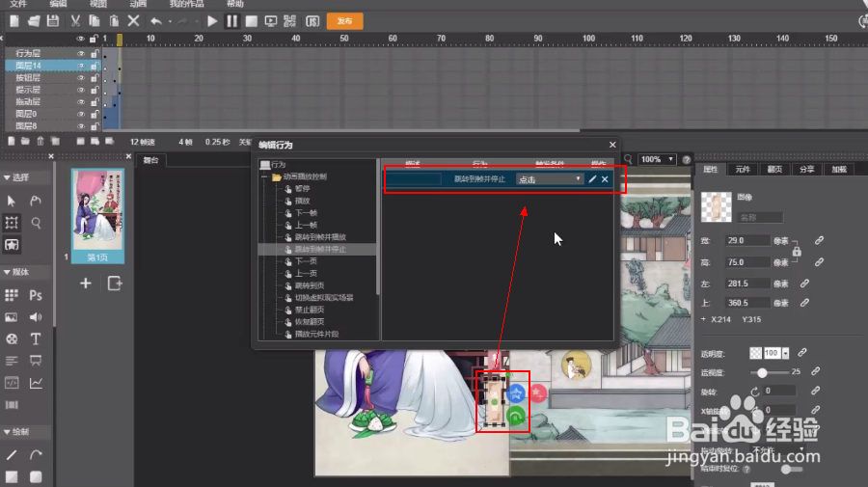The height and width of the screenshot is (487, 868).
Task: Collapse the 媒体 tools section
Action: [x=7, y=272]
